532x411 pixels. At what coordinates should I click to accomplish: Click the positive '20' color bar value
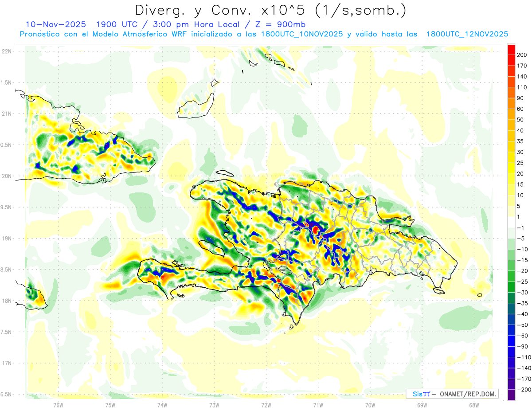521,174
